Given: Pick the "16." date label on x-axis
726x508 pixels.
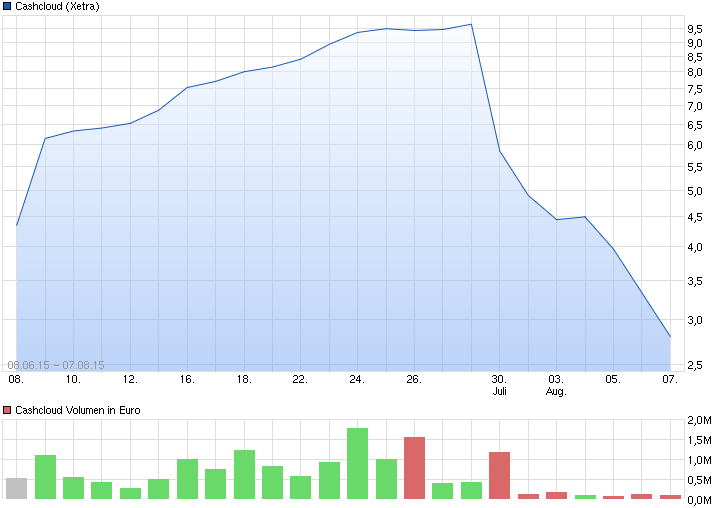Looking at the screenshot, I should click(x=187, y=379).
